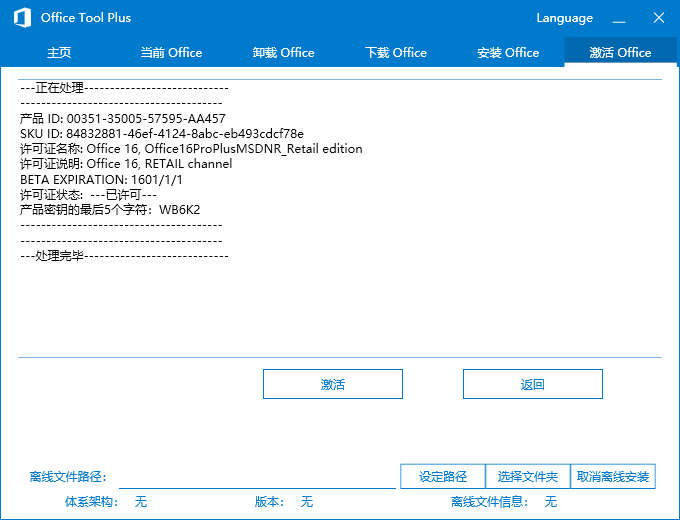Close the Office Tool Plus window
Viewport: 680px width, 520px height.
[x=658, y=18]
